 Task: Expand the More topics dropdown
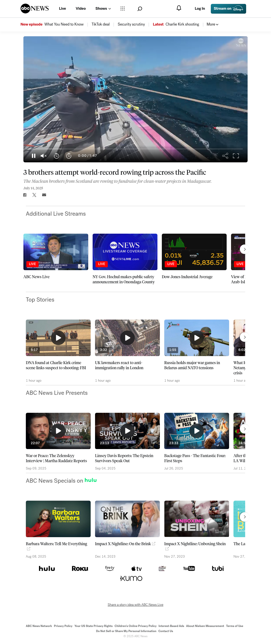[212, 24]
